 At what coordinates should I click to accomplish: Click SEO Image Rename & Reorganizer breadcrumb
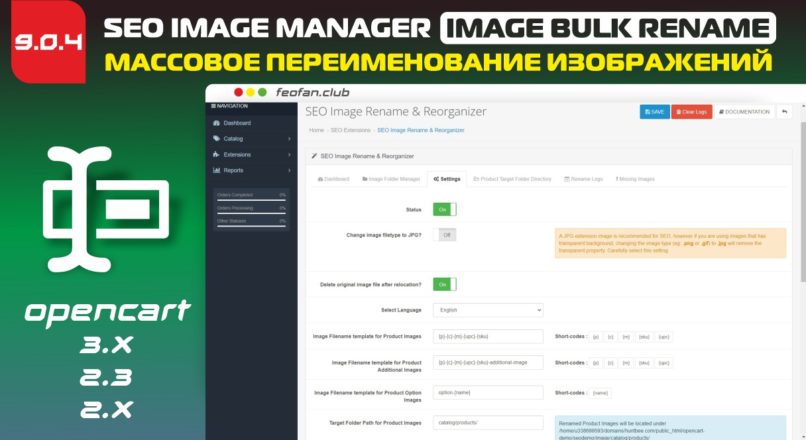[420, 130]
